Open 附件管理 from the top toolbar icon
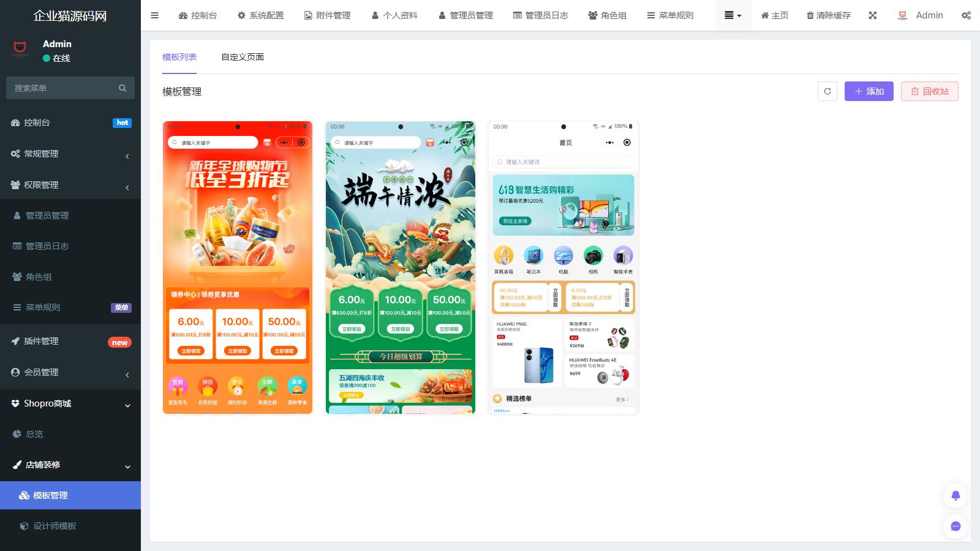 [x=309, y=15]
